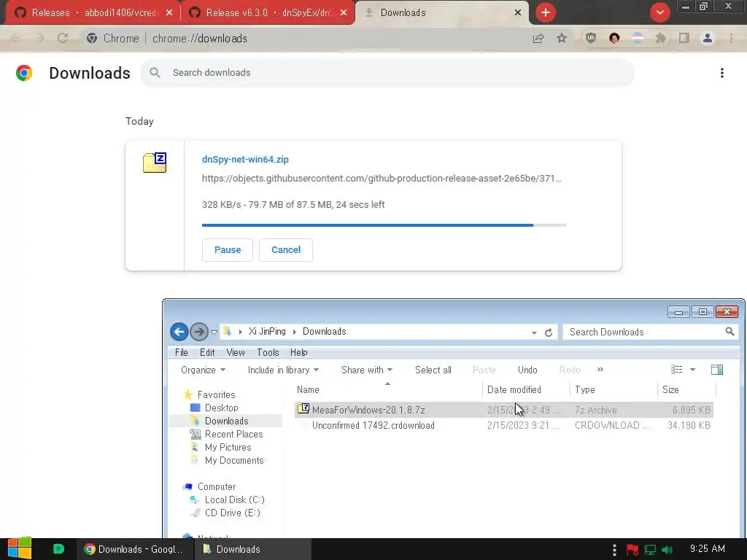Open the File menu in Explorer
The image size is (747, 560).
point(182,352)
